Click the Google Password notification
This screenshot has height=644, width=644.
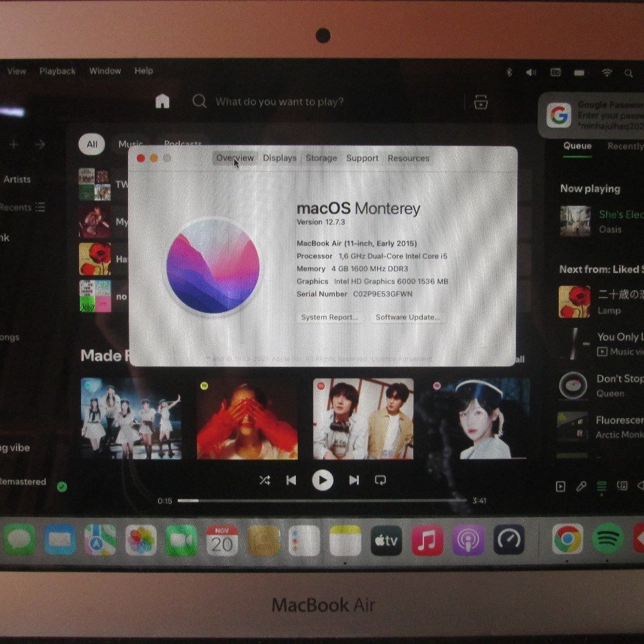(592, 115)
